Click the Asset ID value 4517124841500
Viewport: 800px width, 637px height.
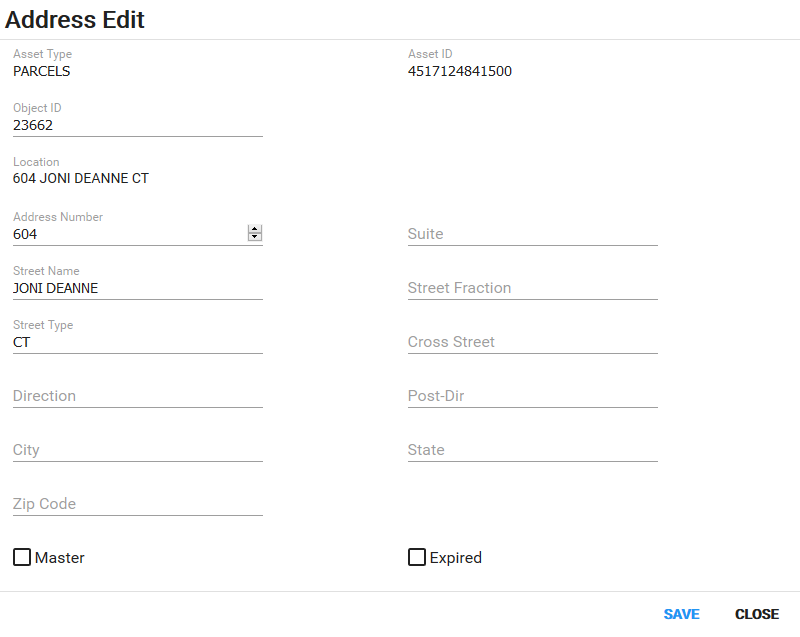click(x=460, y=71)
